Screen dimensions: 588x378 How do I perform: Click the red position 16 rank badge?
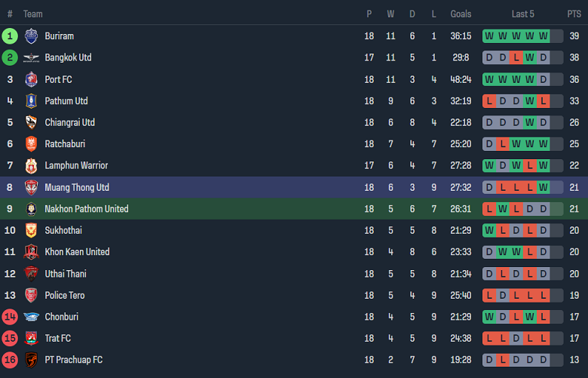[x=10, y=360]
